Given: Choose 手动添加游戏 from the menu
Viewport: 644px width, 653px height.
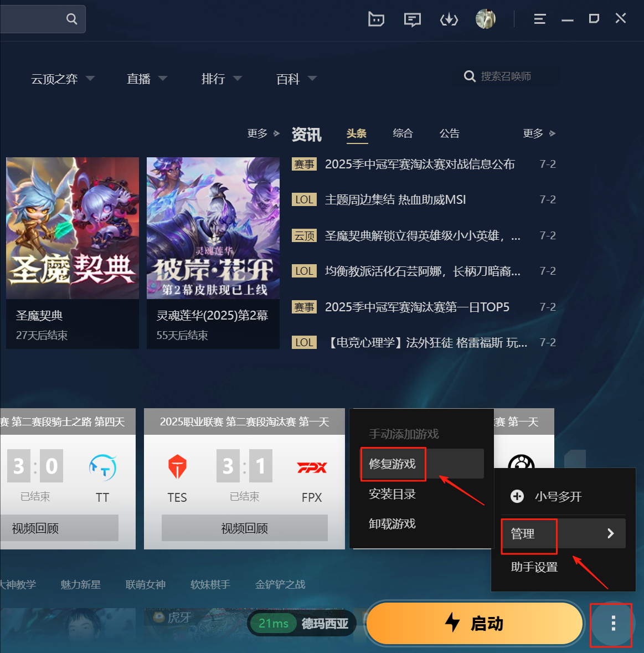Looking at the screenshot, I should coord(404,434).
